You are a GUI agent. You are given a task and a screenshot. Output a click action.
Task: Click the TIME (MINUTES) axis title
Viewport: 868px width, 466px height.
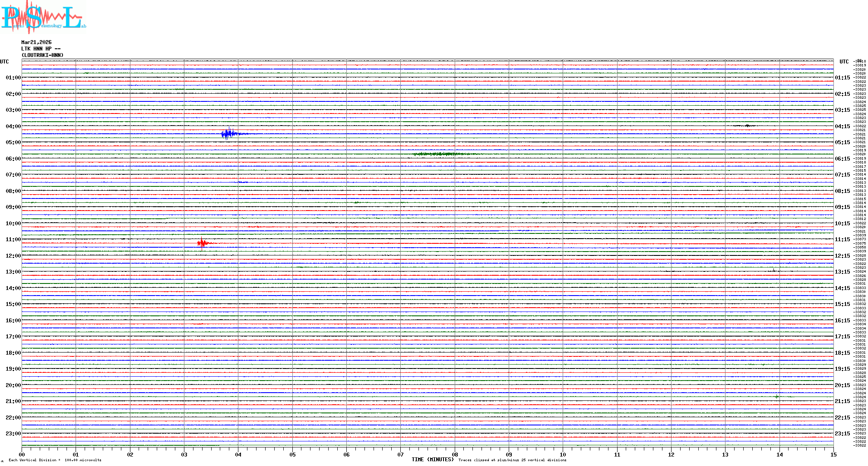coord(432,460)
